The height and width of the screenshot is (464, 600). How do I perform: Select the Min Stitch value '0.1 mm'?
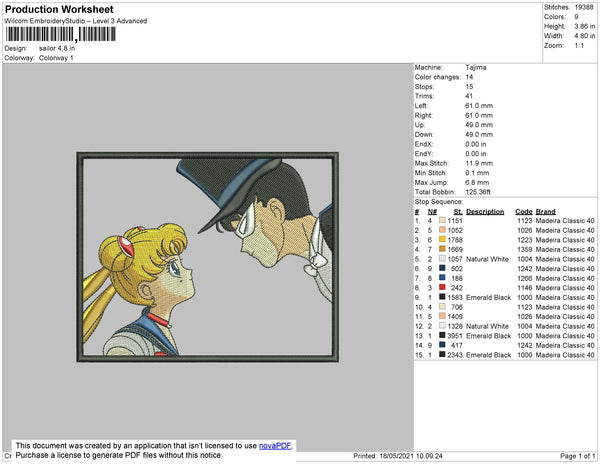pos(477,173)
